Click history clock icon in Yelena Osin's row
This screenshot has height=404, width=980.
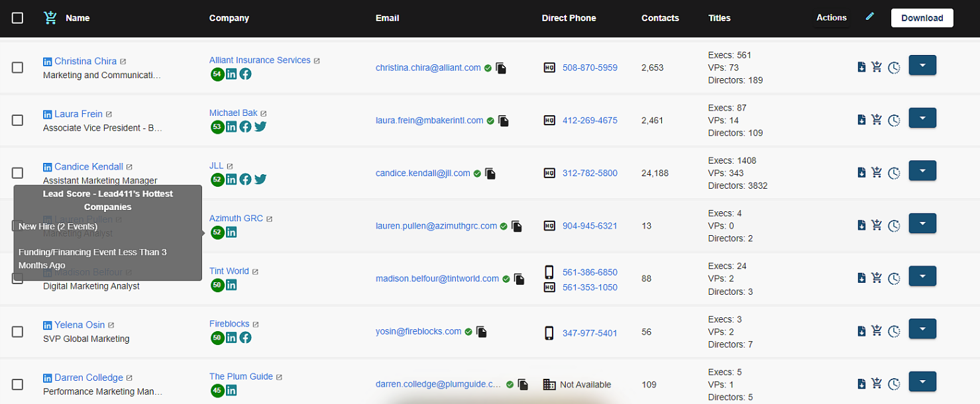(894, 331)
